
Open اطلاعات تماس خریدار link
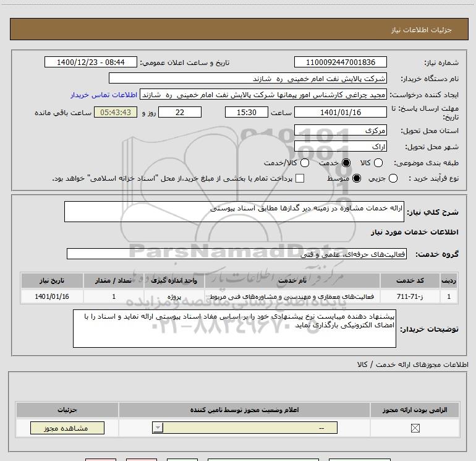pos(104,95)
